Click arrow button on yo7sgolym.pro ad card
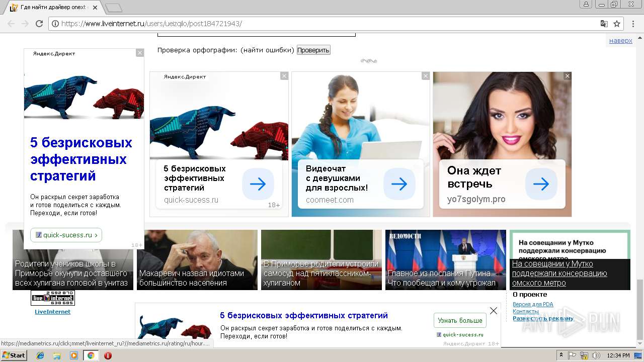Screen dimensions: 644x362 point(541,184)
